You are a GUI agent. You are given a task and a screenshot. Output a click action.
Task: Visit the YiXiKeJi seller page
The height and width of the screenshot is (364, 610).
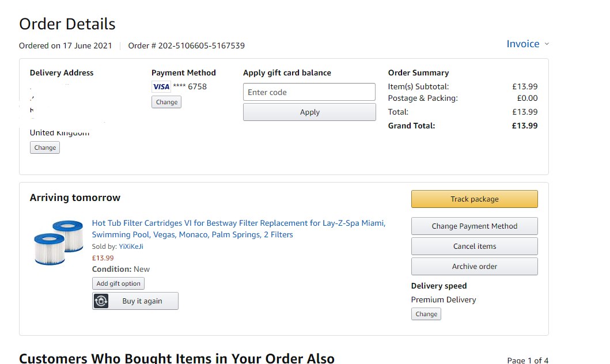131,247
